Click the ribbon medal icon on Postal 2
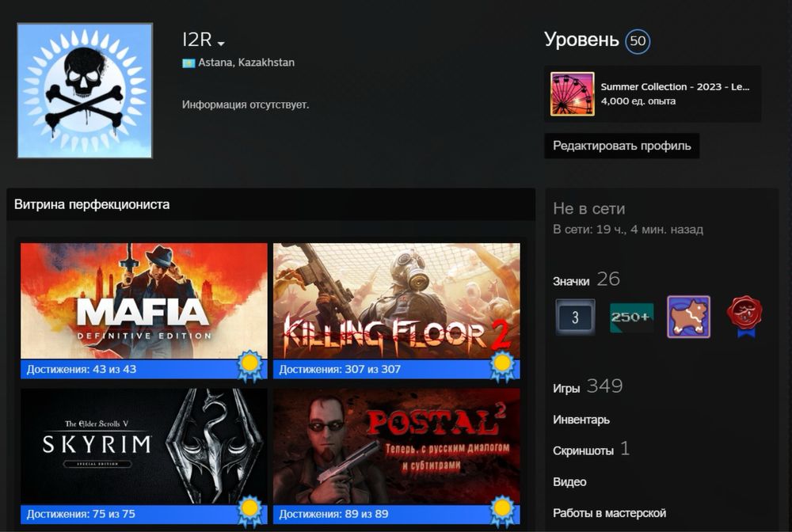Viewport: 792px width, 532px height. click(x=502, y=511)
